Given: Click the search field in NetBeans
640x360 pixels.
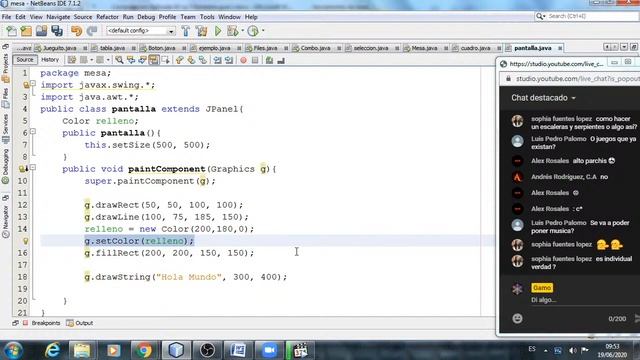Looking at the screenshot, I should tap(587, 16).
